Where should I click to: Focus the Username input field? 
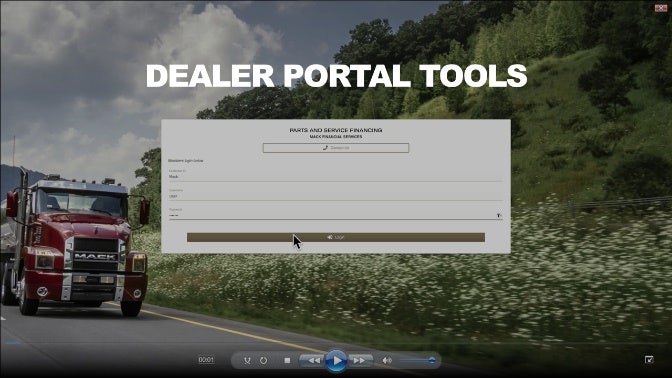pyautogui.click(x=336, y=194)
